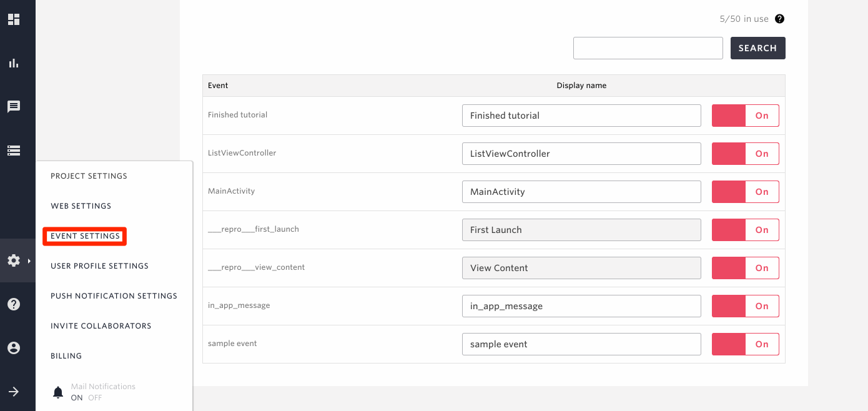Click the settings gear icon
This screenshot has height=411, width=868.
pyautogui.click(x=14, y=260)
